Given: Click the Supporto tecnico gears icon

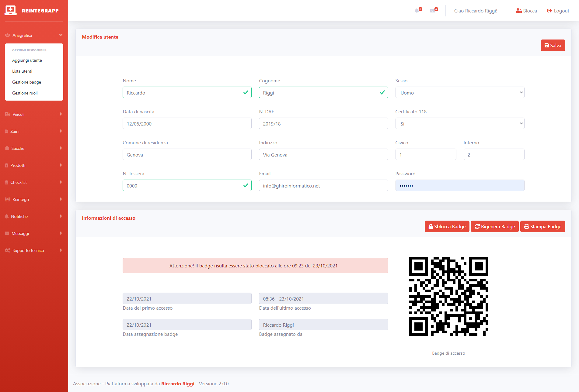Looking at the screenshot, I should tap(8, 250).
